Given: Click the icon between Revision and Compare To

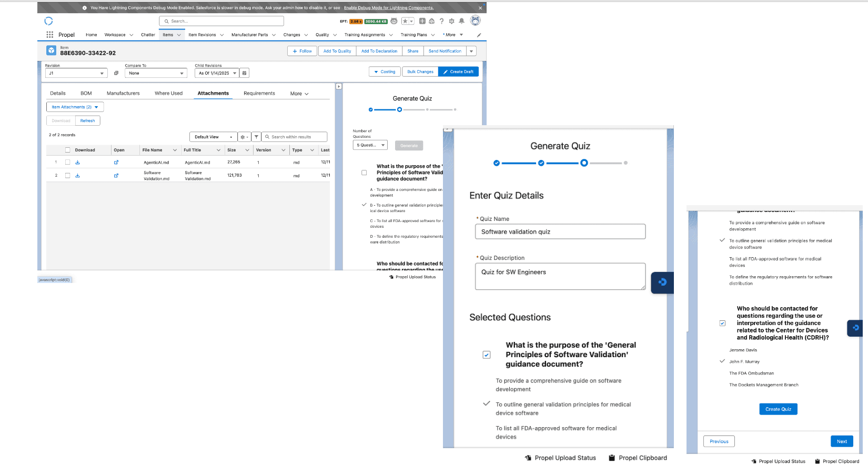Looking at the screenshot, I should pos(116,73).
